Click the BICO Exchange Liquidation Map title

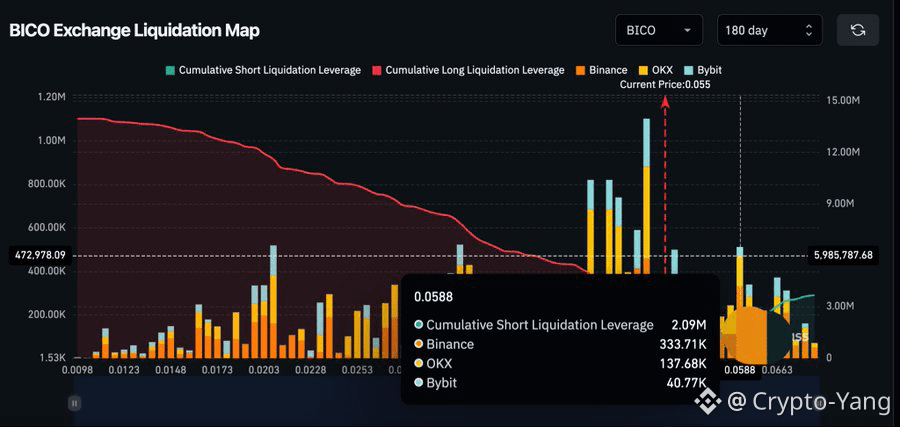pos(134,31)
